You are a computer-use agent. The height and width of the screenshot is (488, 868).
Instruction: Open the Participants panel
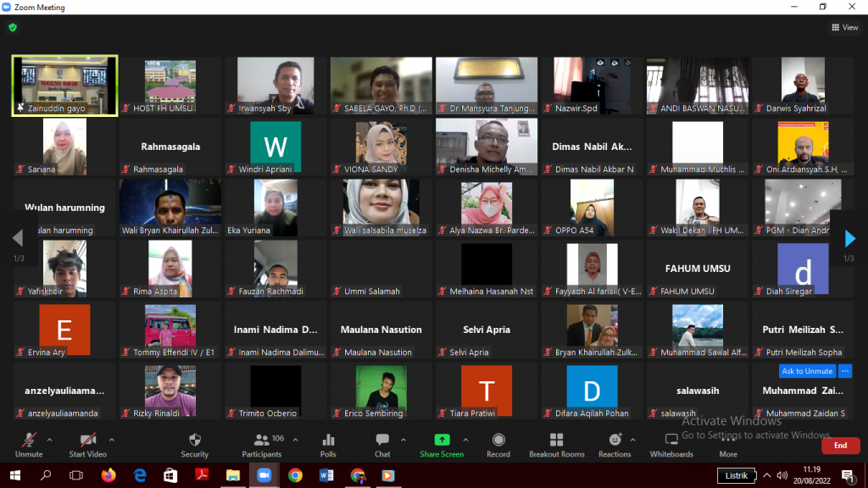click(261, 444)
